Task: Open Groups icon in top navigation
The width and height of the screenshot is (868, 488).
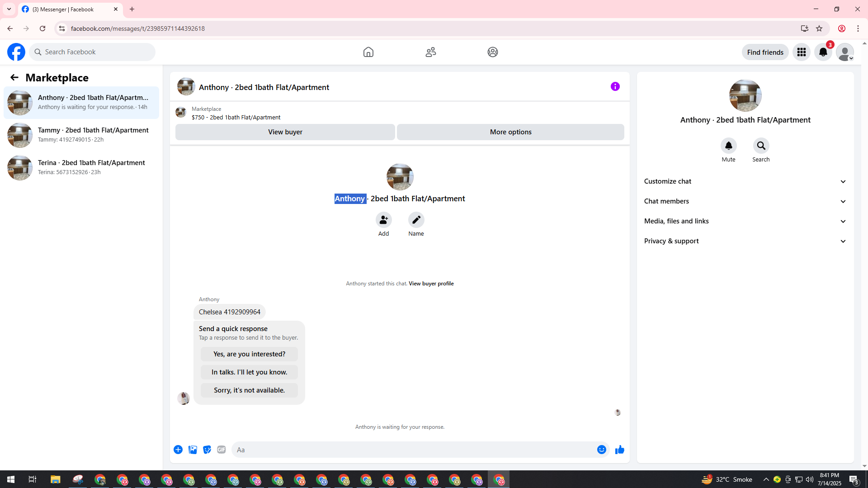Action: 493,52
